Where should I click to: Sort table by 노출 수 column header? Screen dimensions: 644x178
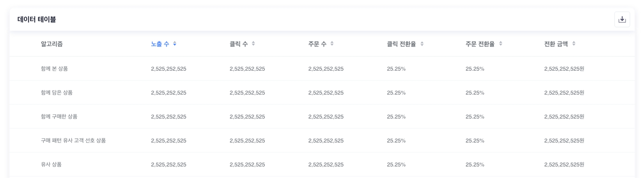pyautogui.click(x=160, y=44)
